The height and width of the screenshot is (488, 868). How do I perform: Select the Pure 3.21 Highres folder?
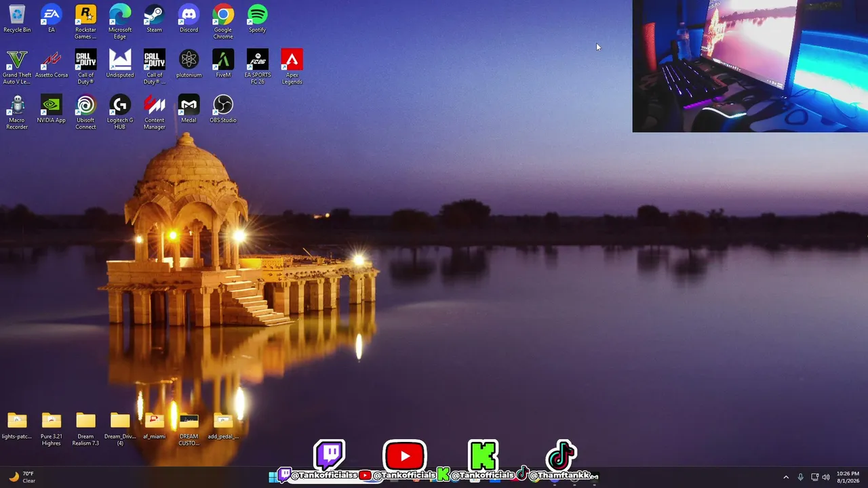pyautogui.click(x=52, y=429)
